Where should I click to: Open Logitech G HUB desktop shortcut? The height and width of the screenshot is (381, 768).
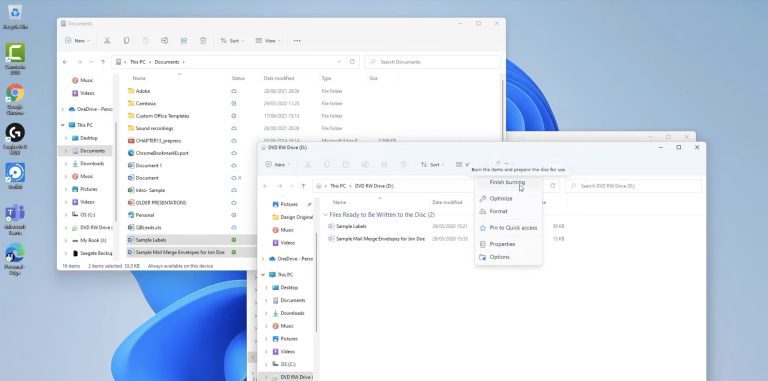(x=15, y=139)
